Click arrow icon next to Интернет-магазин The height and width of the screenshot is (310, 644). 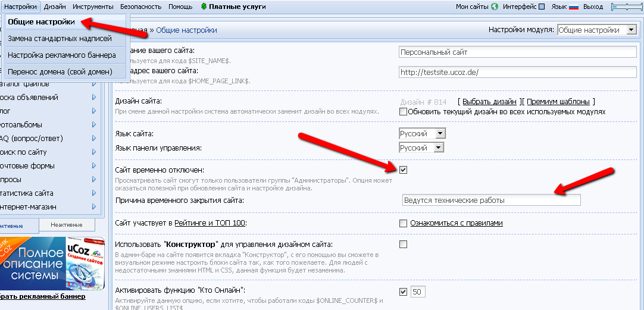coord(94,206)
